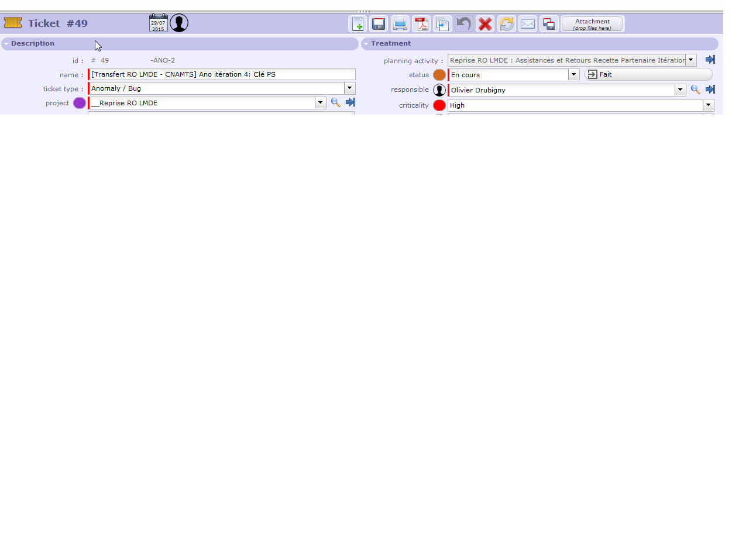Create a new ticket with the toolbar icon
Viewport: 756px width, 550px height.
click(x=358, y=24)
